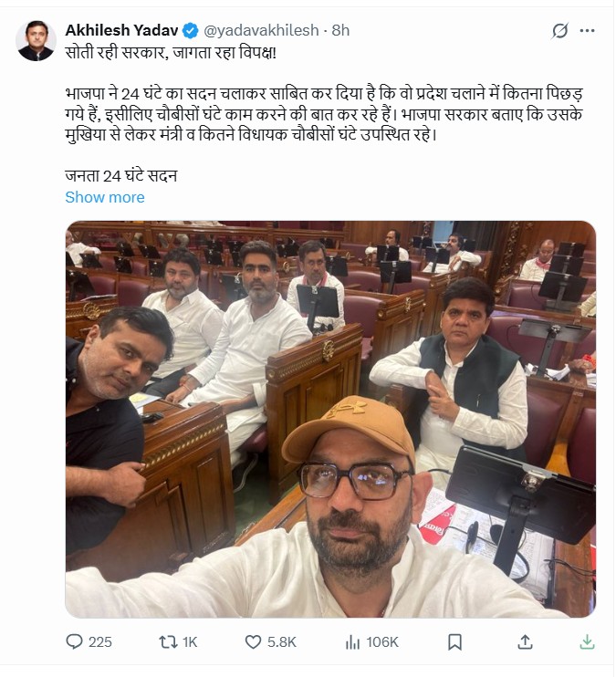
Task: Click the blue verified badge icon
Action: pyautogui.click(x=191, y=31)
